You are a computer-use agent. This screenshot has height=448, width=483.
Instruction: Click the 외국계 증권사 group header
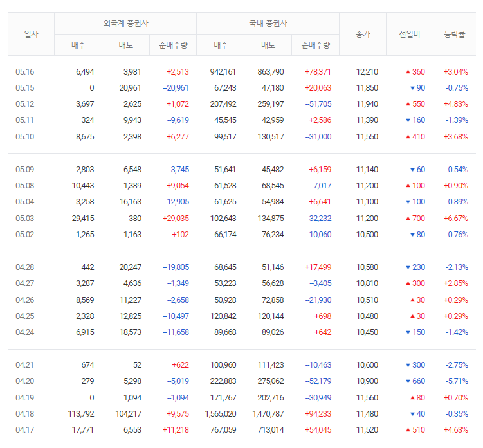click(x=125, y=23)
